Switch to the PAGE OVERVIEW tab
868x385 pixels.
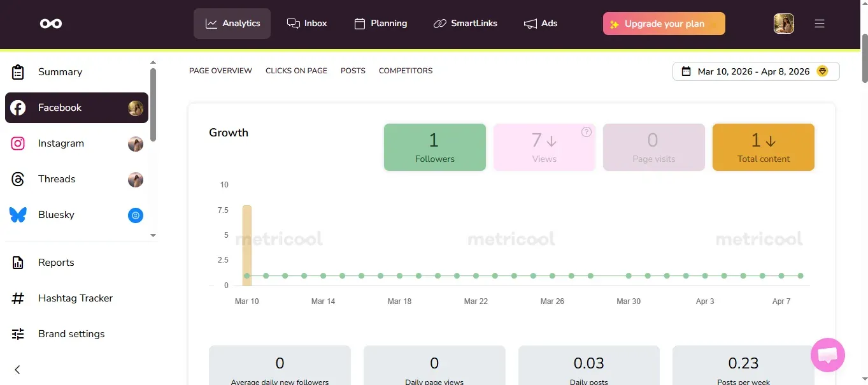[220, 71]
